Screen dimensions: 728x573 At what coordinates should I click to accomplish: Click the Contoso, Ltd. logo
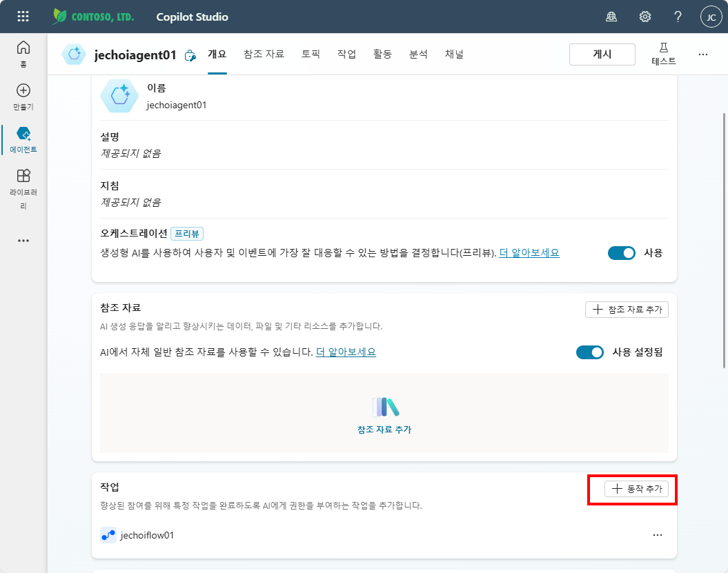tap(93, 17)
